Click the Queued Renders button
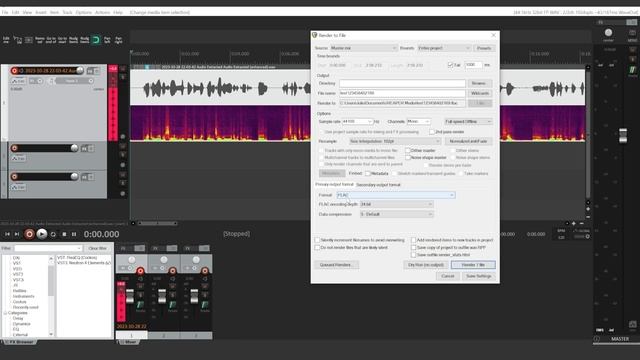The height and width of the screenshot is (360, 640). pos(336,265)
